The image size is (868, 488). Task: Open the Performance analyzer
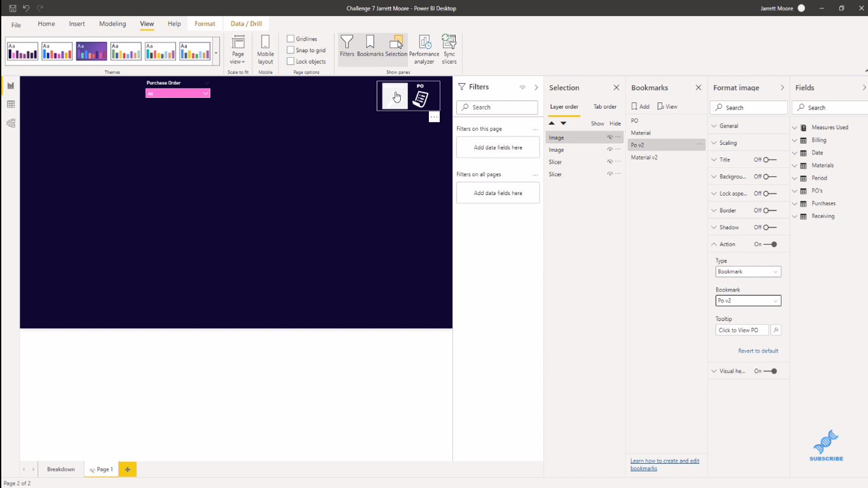click(424, 50)
